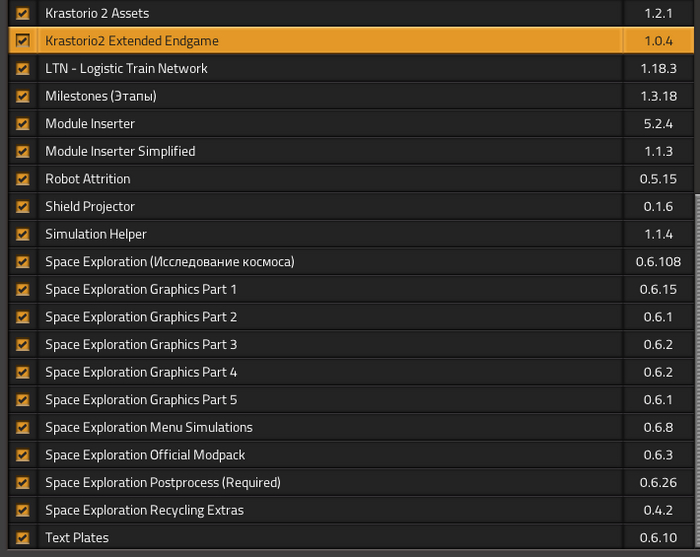Select the Module Inserter Simplified mod name
This screenshot has height=557, width=700.
[120, 151]
